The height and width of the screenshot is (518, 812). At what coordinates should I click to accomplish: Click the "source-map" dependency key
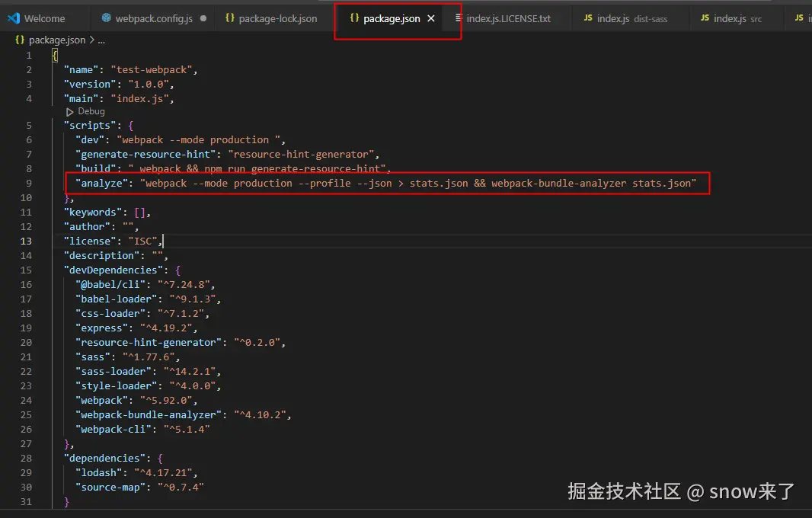(x=110, y=488)
